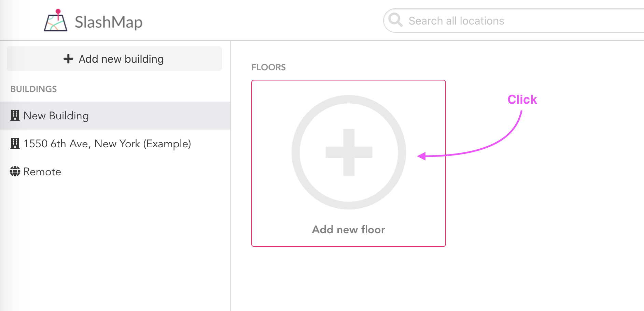Click the gray cross inside the floor circle
This screenshot has width=644, height=311.
click(349, 152)
